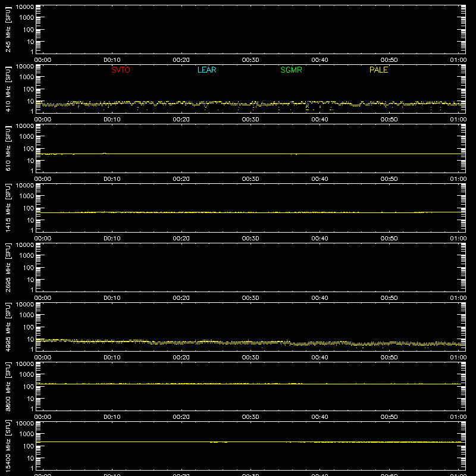Image resolution: width=476 pixels, height=476 pixels.
Task: Click the green SGMR station label
Action: point(291,70)
